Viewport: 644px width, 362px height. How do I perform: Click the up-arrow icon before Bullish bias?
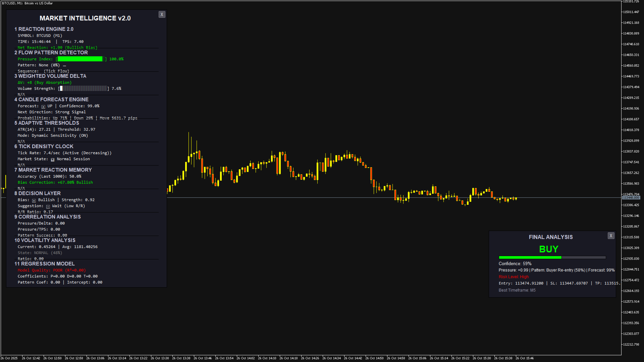click(34, 200)
